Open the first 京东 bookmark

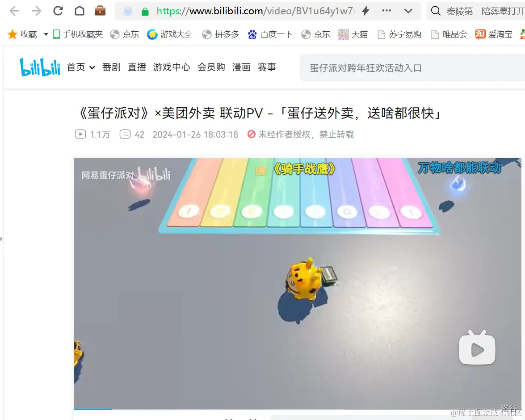125,34
